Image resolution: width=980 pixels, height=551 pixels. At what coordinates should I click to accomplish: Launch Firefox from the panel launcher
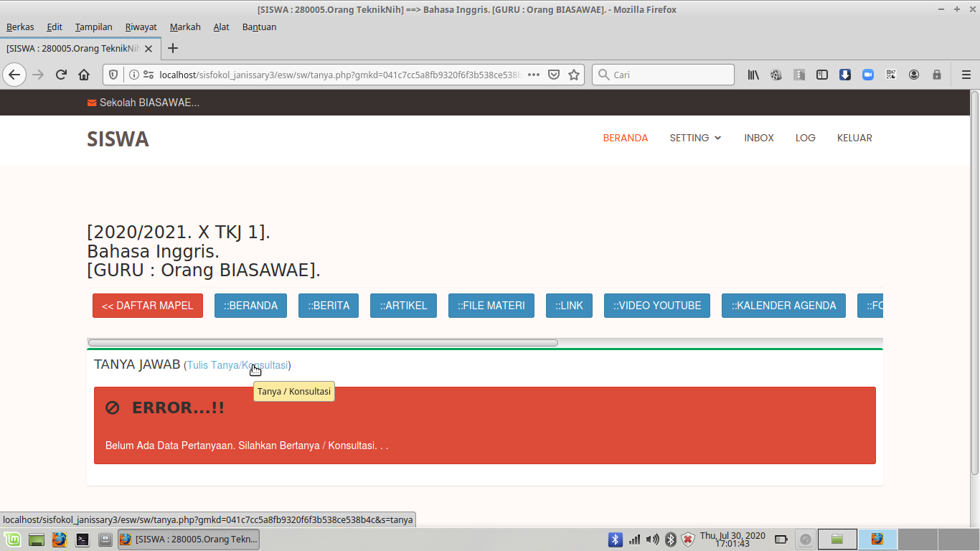(x=60, y=539)
